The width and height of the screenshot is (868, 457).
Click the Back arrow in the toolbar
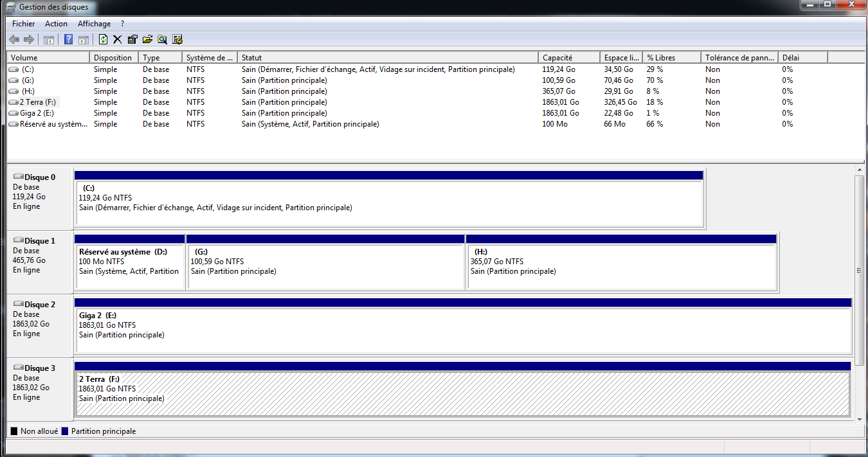pyautogui.click(x=14, y=40)
